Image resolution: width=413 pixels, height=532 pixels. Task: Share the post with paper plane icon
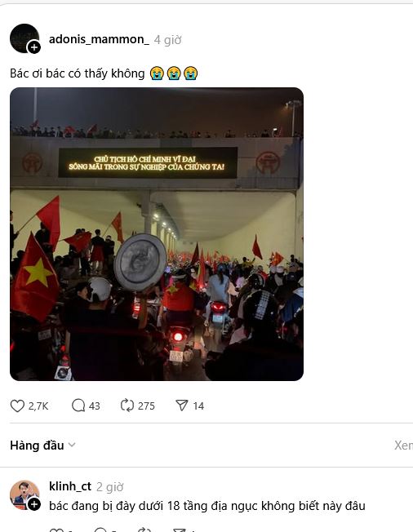coord(181,405)
